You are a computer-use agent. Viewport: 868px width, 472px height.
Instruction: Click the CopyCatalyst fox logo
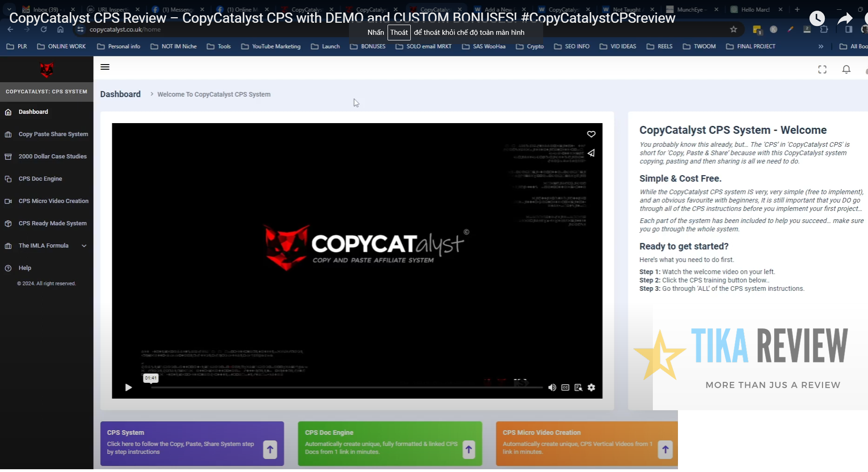(x=46, y=70)
